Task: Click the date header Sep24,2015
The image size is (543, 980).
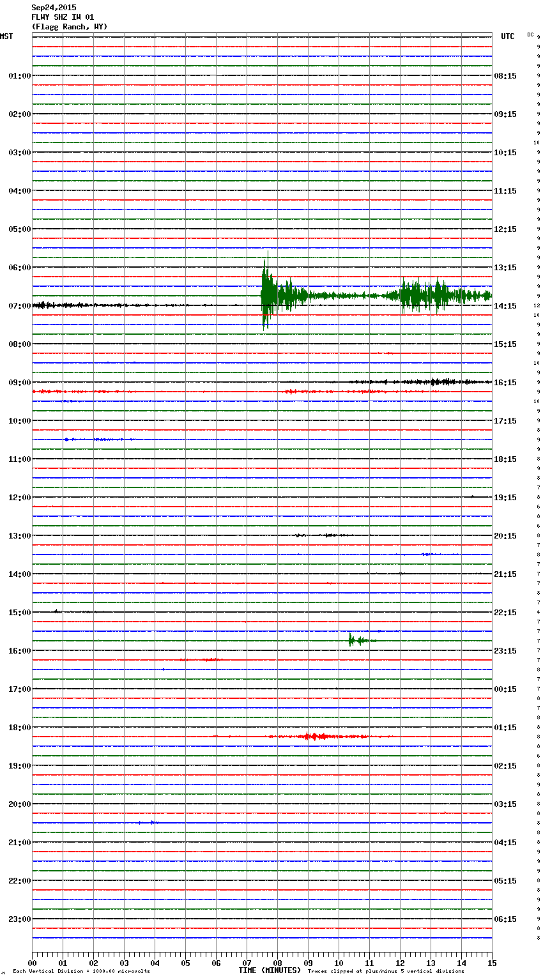Action: tap(54, 8)
